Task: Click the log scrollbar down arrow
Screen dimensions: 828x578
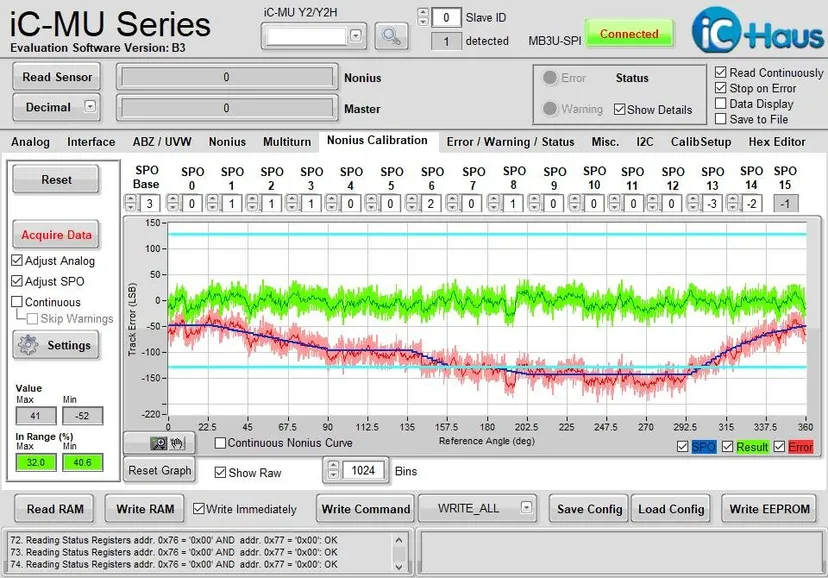Action: click(399, 566)
